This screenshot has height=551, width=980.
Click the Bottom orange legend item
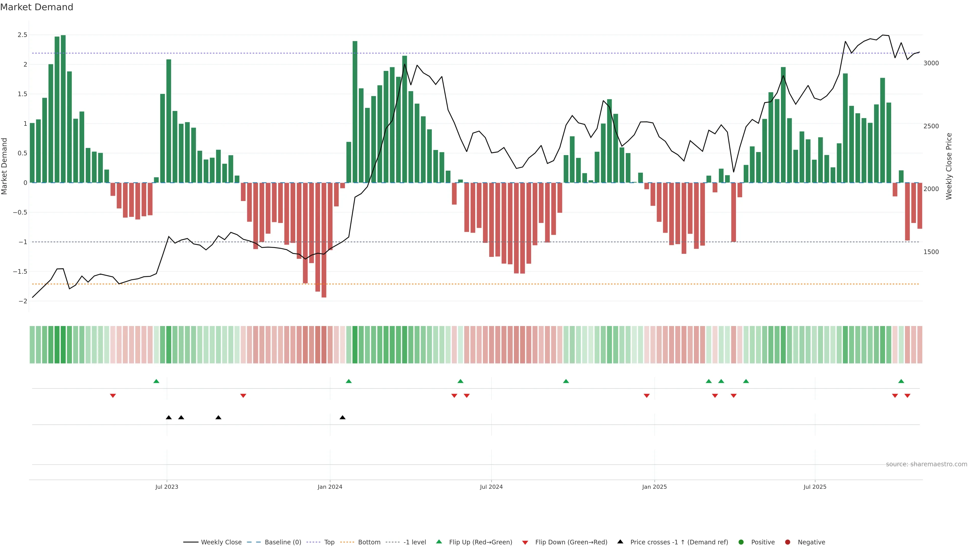pyautogui.click(x=369, y=542)
